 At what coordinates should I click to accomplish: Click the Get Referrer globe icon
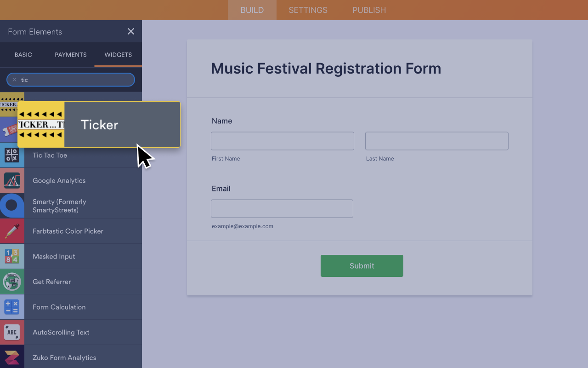coord(11,282)
